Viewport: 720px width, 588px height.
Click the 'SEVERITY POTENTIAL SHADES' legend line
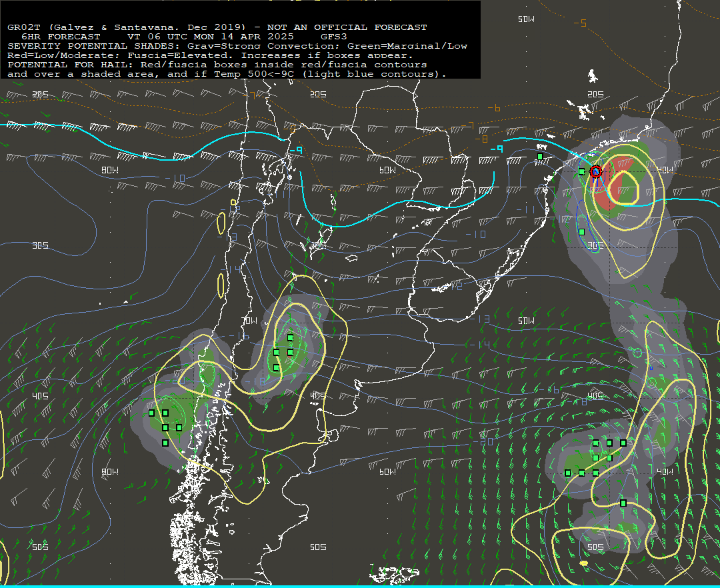point(237,46)
